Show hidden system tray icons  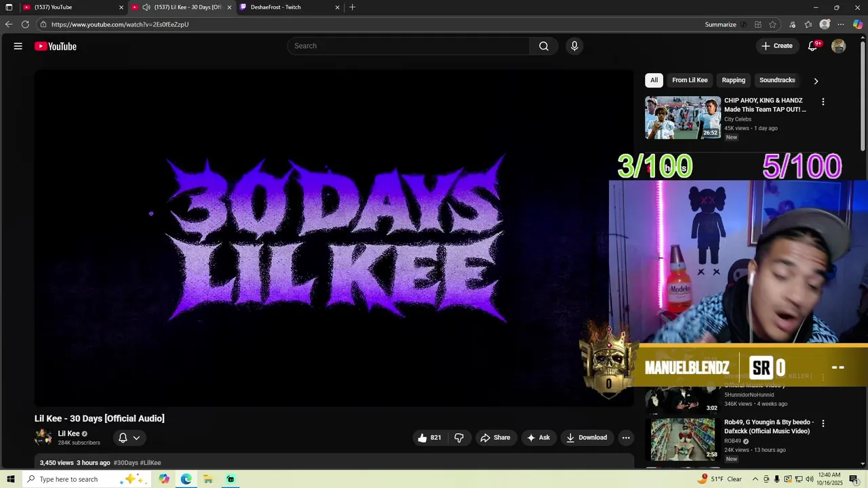coord(755,479)
